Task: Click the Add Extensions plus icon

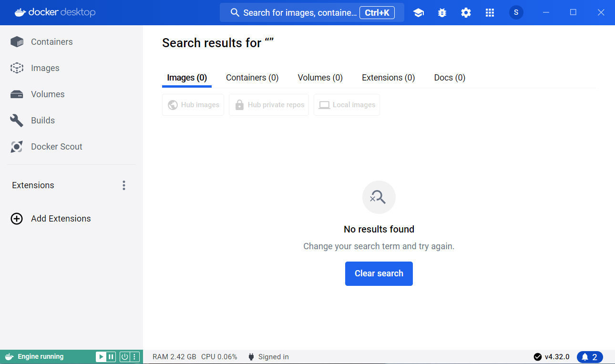Action: coord(17,219)
